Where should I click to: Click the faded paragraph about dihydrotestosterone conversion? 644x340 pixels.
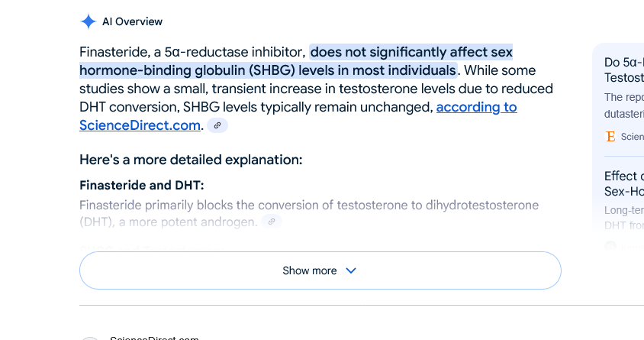[309, 213]
